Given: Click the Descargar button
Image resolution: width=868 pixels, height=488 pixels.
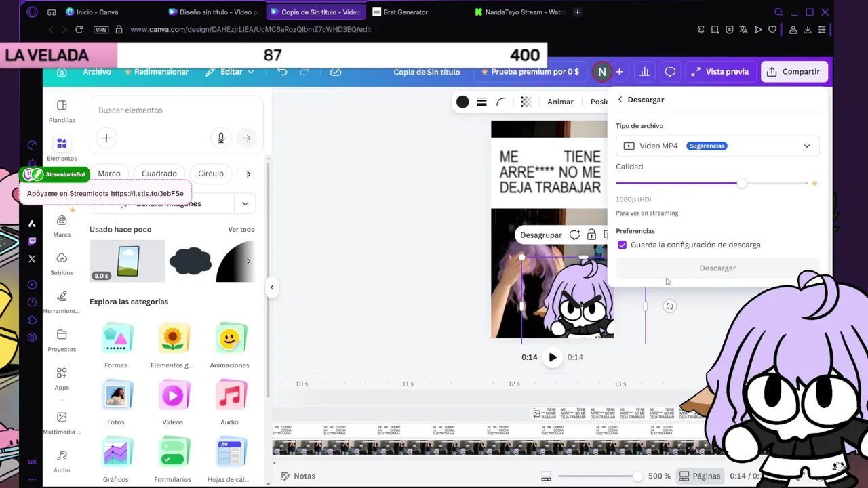Looking at the screenshot, I should (717, 268).
